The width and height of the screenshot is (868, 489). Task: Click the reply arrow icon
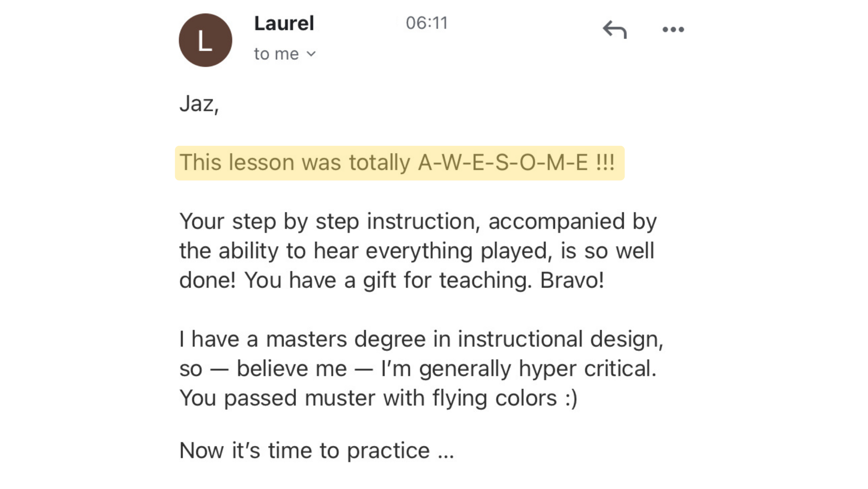tap(615, 30)
